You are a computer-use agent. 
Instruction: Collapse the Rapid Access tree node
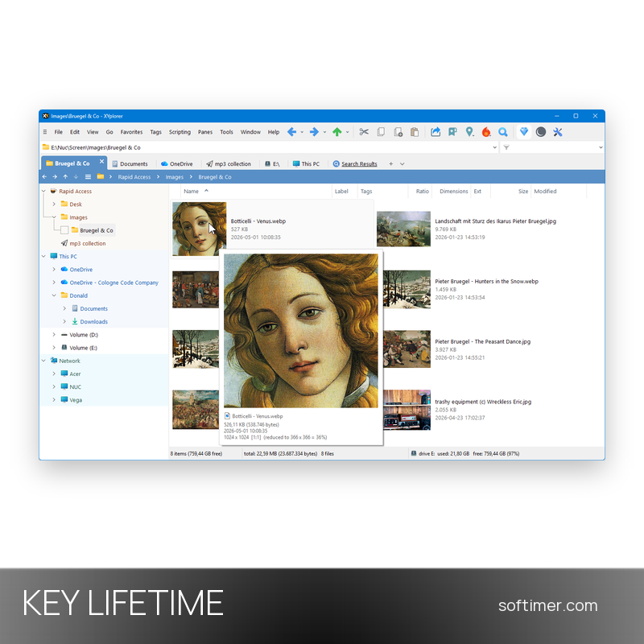tap(43, 191)
